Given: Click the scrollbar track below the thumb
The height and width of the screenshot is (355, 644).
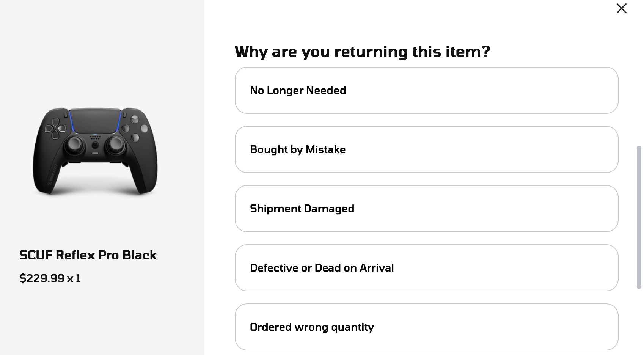Looking at the screenshot, I should pos(639,322).
